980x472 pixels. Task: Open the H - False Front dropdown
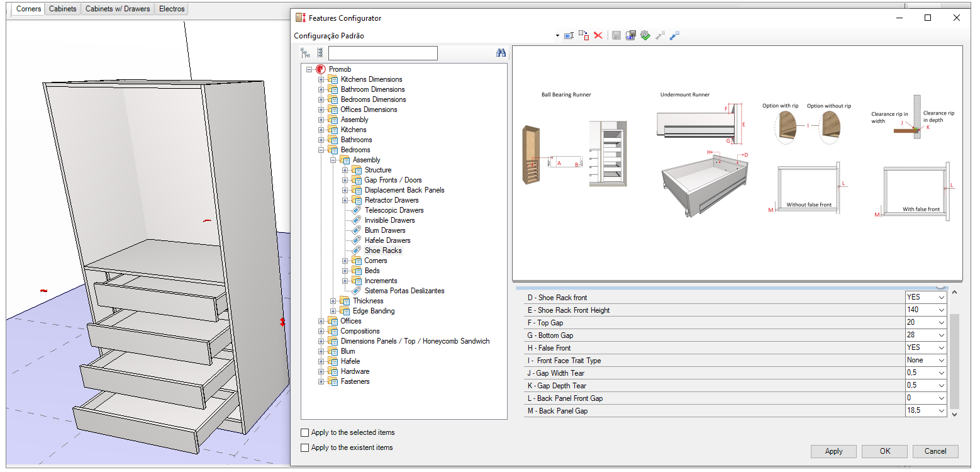point(941,347)
